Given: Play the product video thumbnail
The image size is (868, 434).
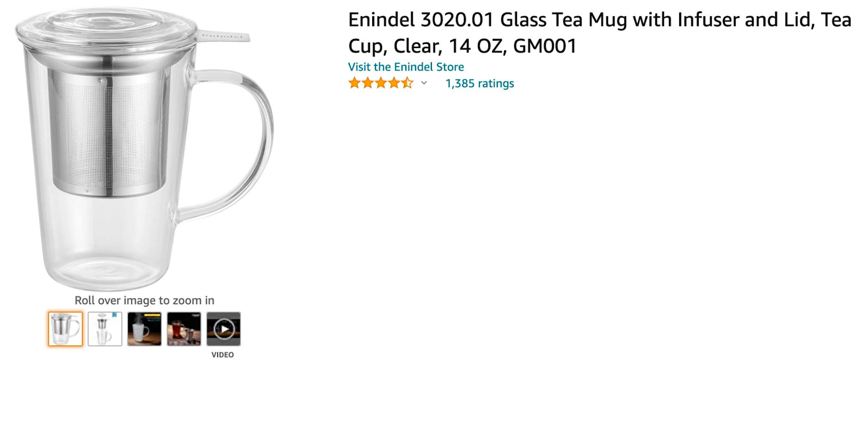Looking at the screenshot, I should click(224, 329).
